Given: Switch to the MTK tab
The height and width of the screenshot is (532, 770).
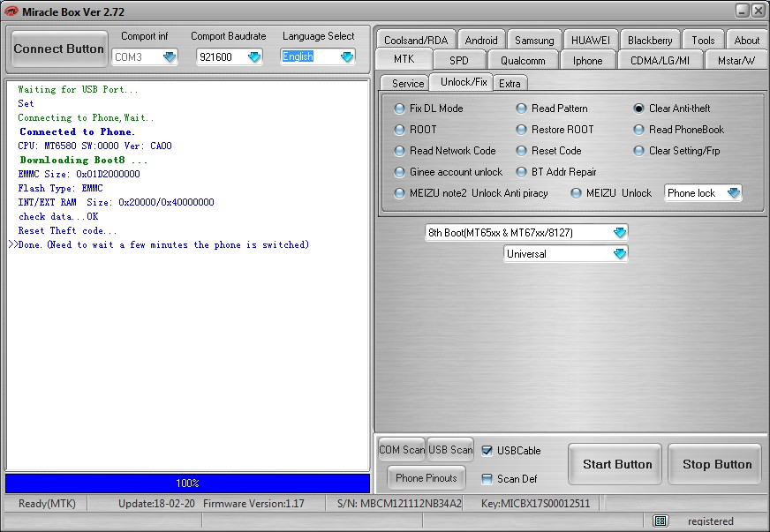Looking at the screenshot, I should click(404, 59).
